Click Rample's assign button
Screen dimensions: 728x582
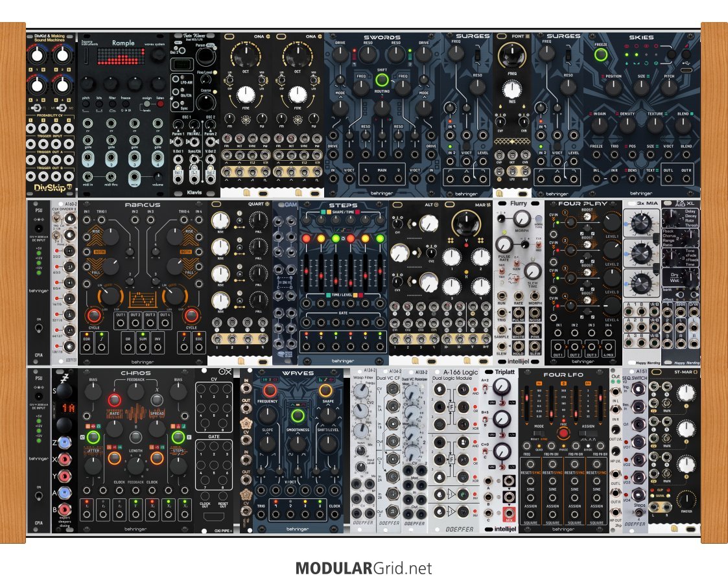147,104
